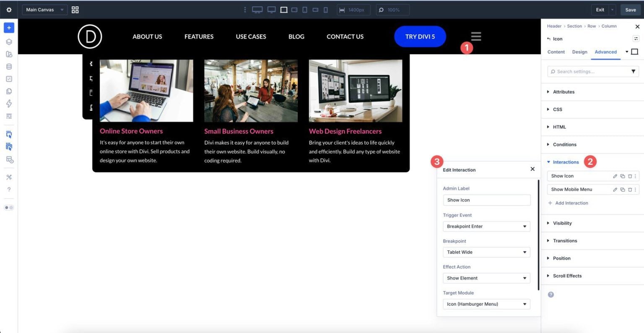This screenshot has width=644, height=333.
Task: Delete the Show Mobile Menu interaction
Action: 630,190
